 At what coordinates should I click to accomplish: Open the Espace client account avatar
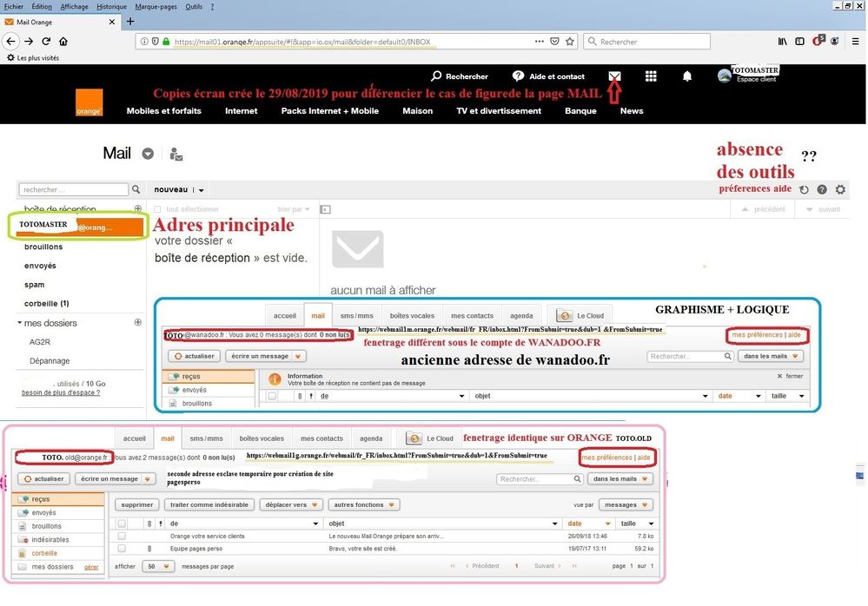(724, 76)
